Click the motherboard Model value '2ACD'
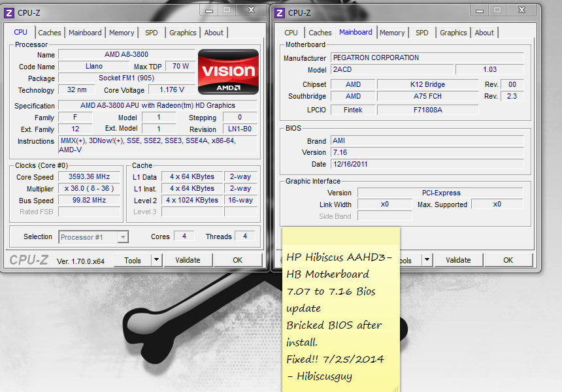 [x=391, y=69]
